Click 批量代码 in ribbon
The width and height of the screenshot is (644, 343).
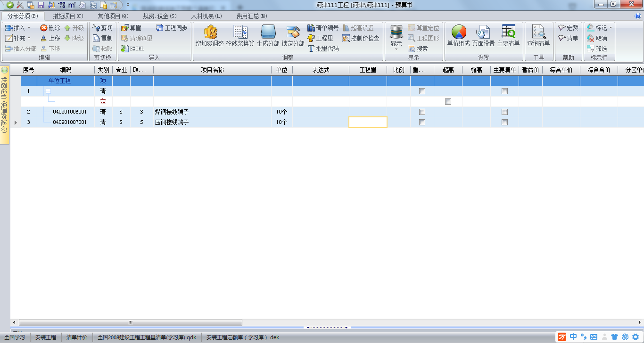[x=323, y=49]
